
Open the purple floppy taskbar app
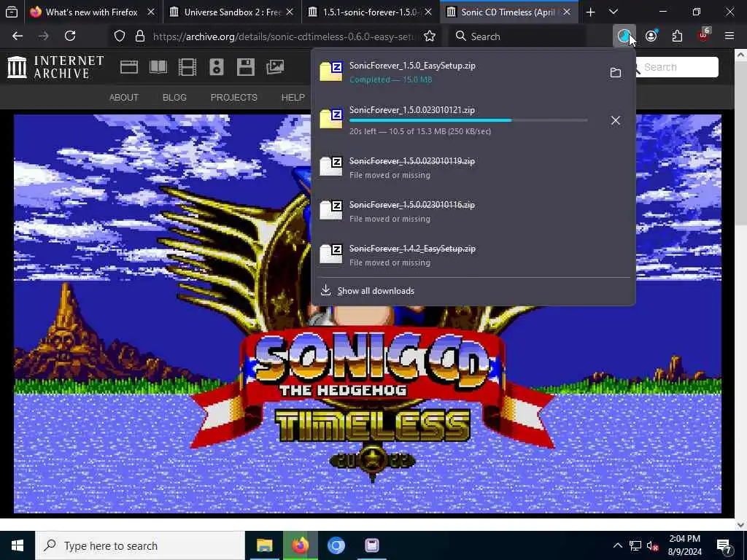point(371,545)
